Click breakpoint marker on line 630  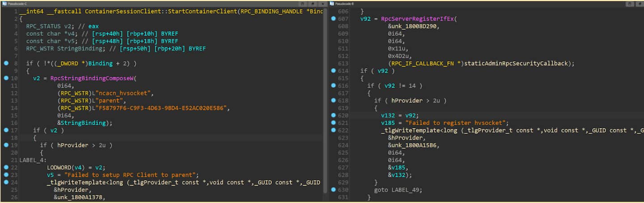(333, 190)
